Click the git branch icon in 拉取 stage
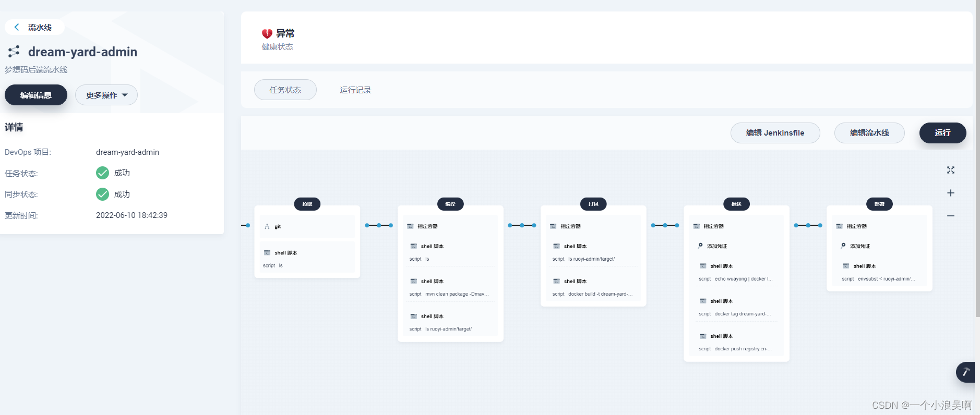 click(x=267, y=227)
